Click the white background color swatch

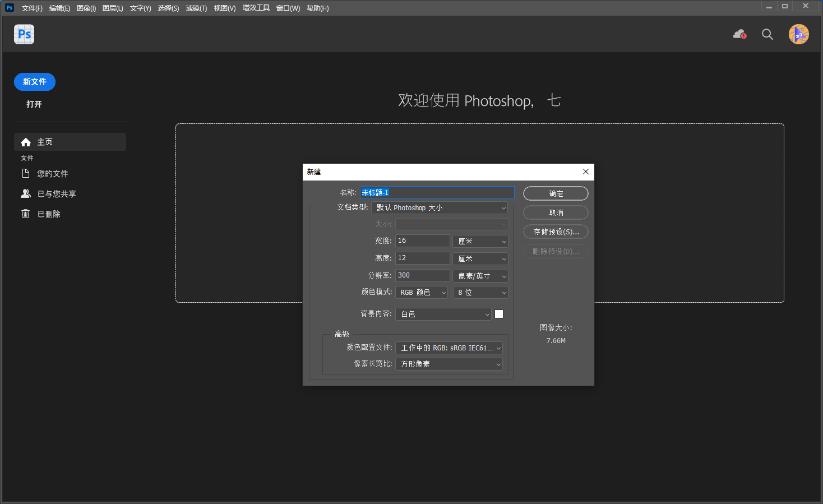click(499, 314)
